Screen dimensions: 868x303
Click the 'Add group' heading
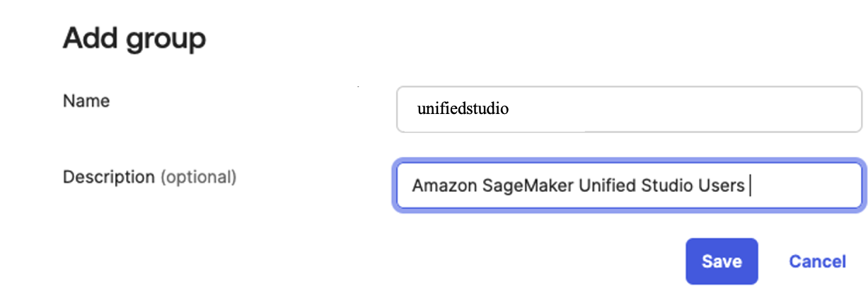pos(134,38)
